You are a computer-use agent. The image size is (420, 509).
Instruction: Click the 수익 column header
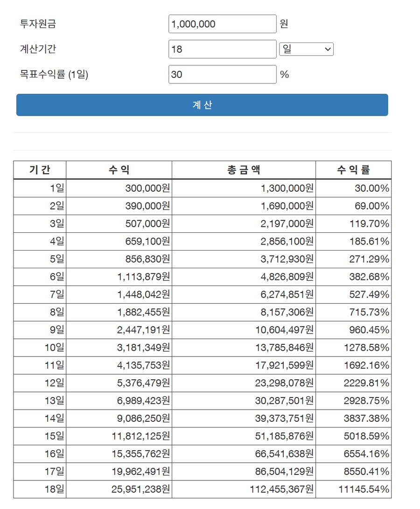[x=118, y=170]
